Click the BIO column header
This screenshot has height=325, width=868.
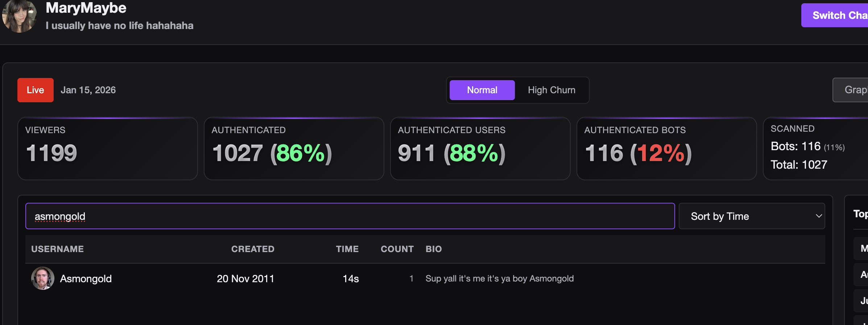pos(434,249)
